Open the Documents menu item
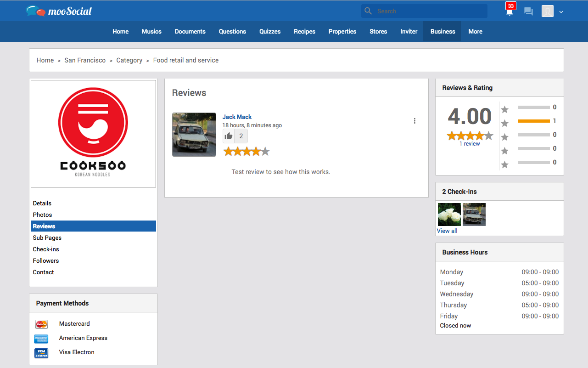Viewport: 588px width, 368px height. coord(190,31)
